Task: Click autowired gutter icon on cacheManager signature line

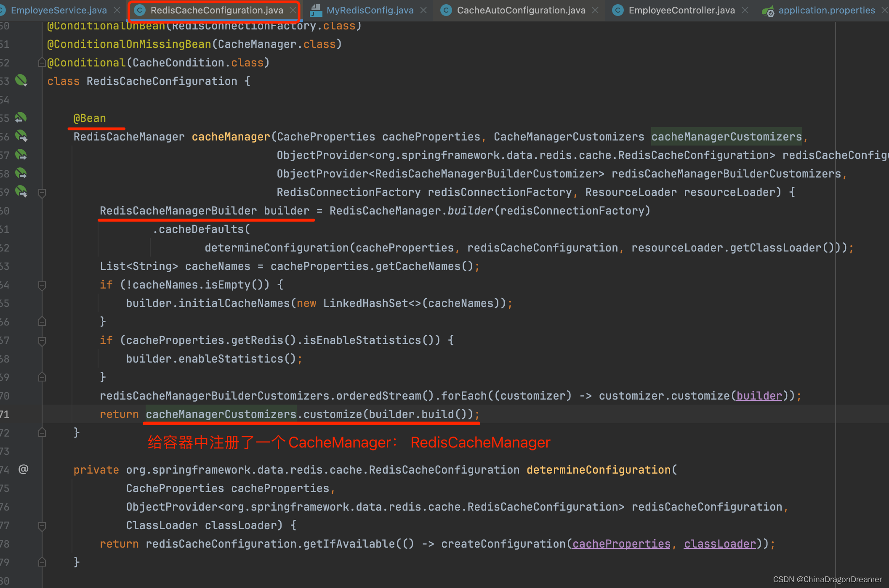Action: [21, 136]
